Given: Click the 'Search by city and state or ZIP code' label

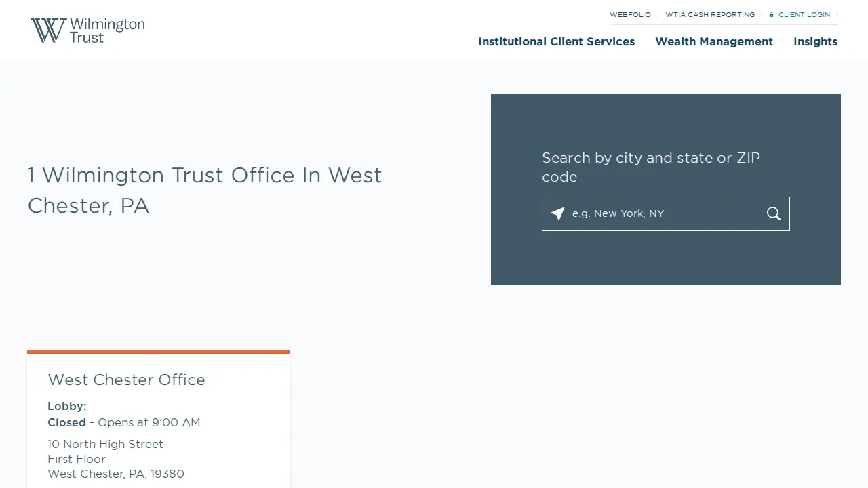Looking at the screenshot, I should [x=651, y=167].
